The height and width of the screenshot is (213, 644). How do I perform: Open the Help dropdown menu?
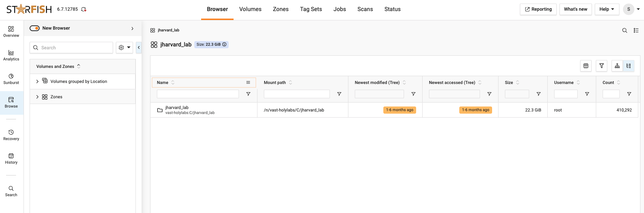click(607, 9)
